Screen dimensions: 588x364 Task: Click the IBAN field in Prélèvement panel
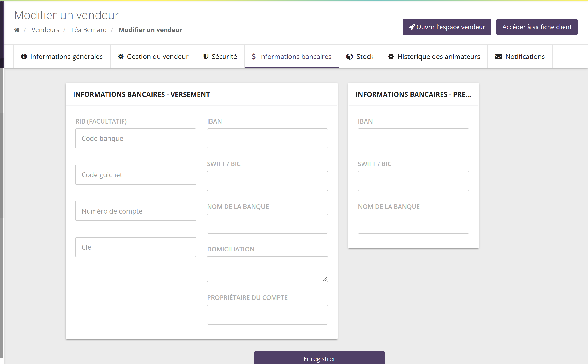pyautogui.click(x=413, y=138)
